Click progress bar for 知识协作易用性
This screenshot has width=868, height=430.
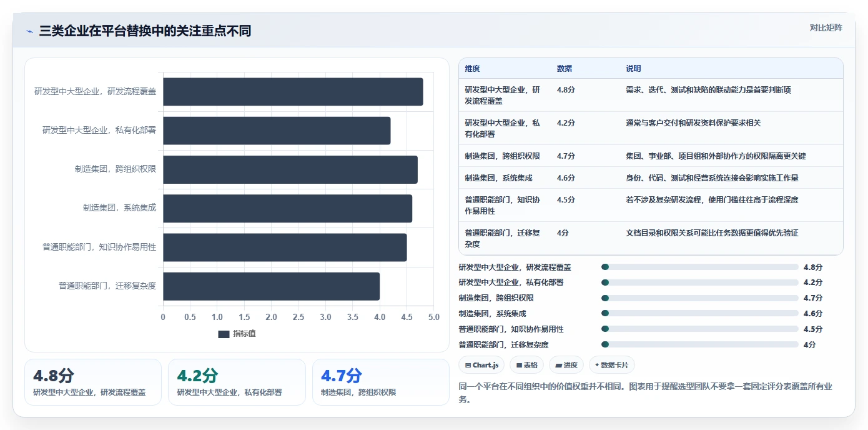point(700,329)
